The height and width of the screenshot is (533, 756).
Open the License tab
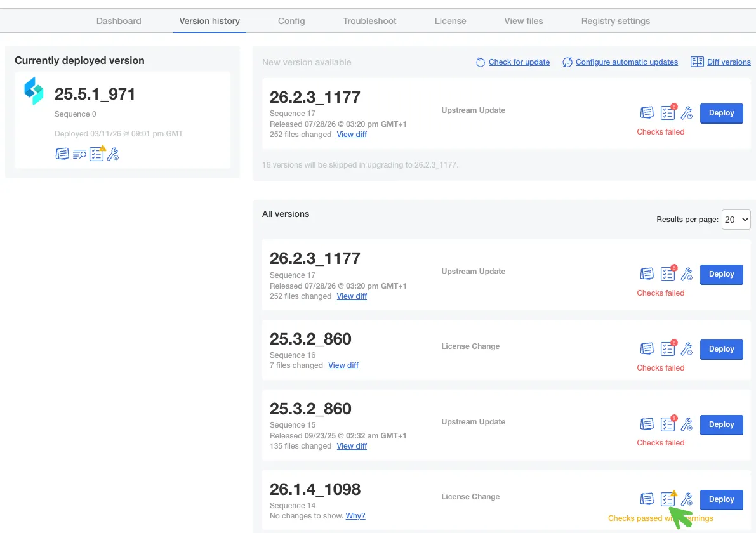(450, 21)
